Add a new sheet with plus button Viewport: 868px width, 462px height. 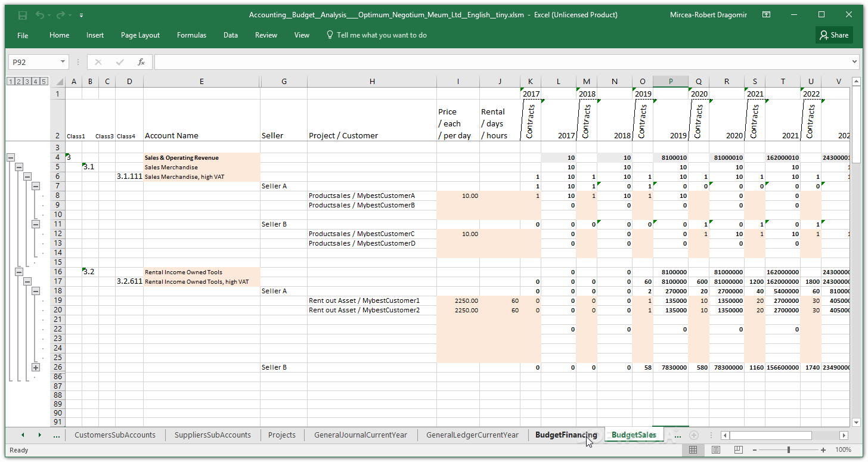point(694,435)
